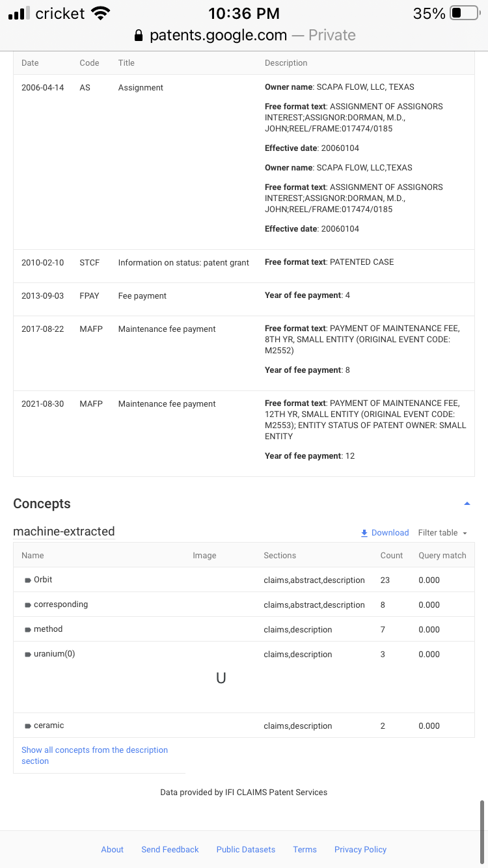Screen dimensions: 488x868
Task: Tap the Query match column header
Action: coord(442,556)
